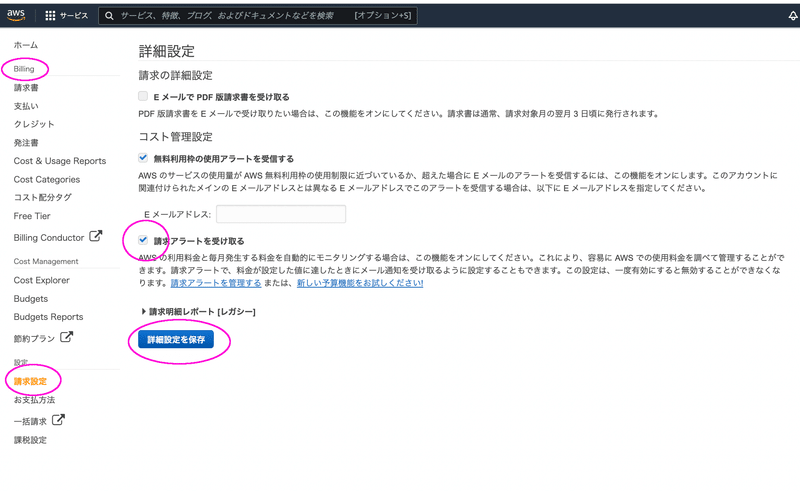
Task: Open クレジット in sidebar
Action: tap(34, 124)
